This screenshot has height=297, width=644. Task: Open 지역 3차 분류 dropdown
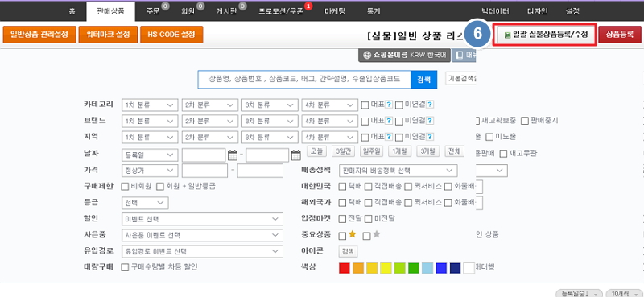click(270, 137)
